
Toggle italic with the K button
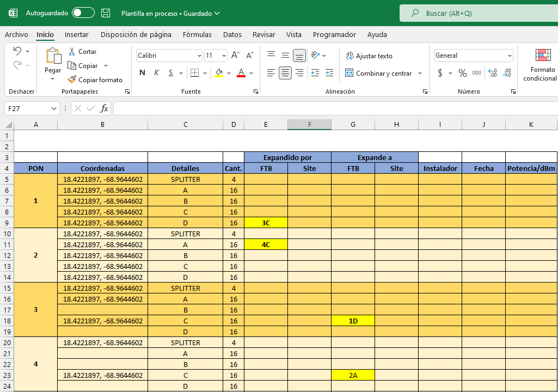click(x=156, y=73)
